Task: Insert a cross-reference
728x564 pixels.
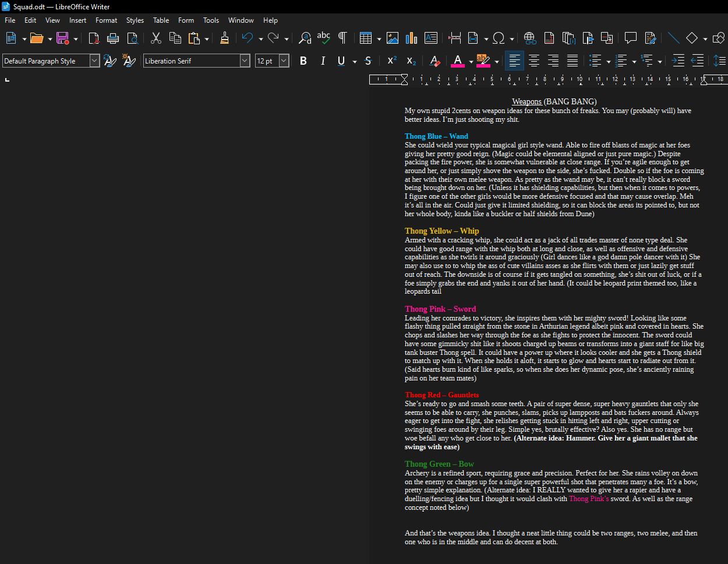Action: click(x=607, y=38)
